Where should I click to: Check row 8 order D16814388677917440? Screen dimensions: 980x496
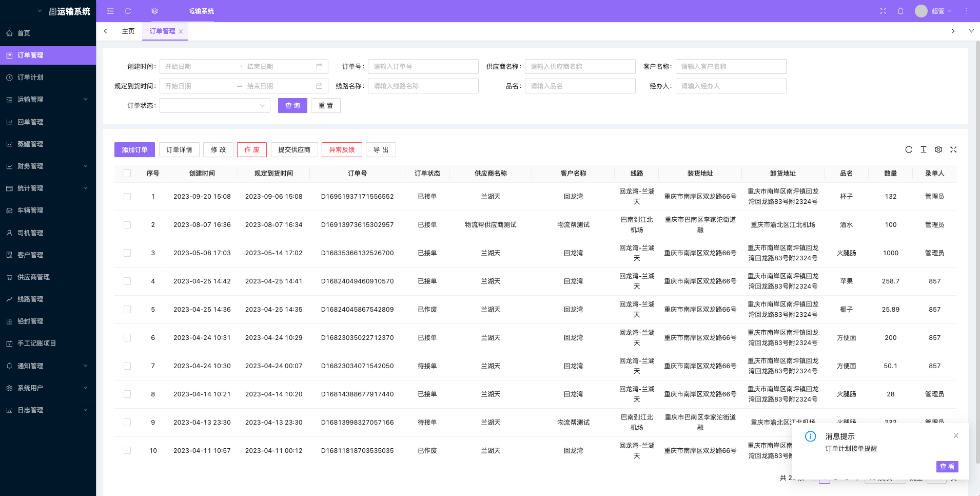pos(127,394)
